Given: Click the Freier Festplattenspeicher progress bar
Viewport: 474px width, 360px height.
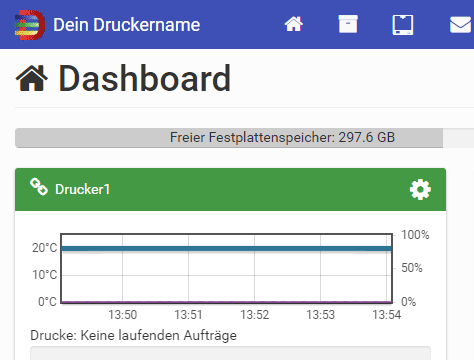Looking at the screenshot, I should click(244, 138).
